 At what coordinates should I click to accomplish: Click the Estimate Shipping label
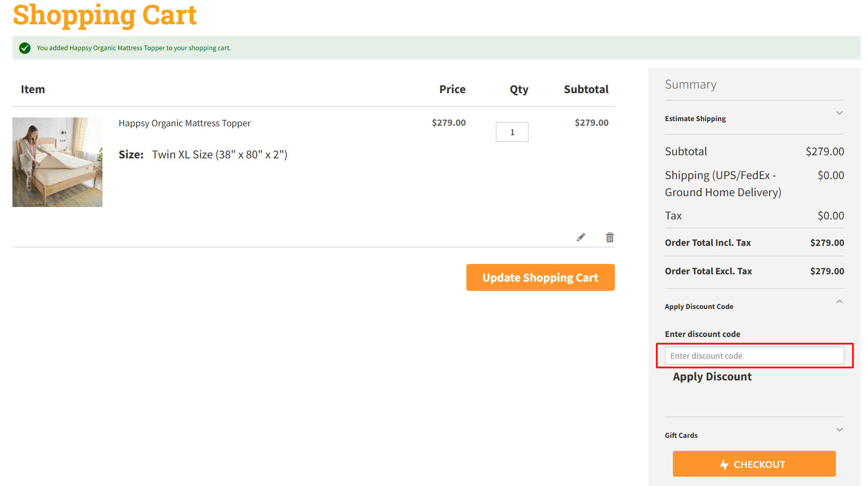point(695,119)
